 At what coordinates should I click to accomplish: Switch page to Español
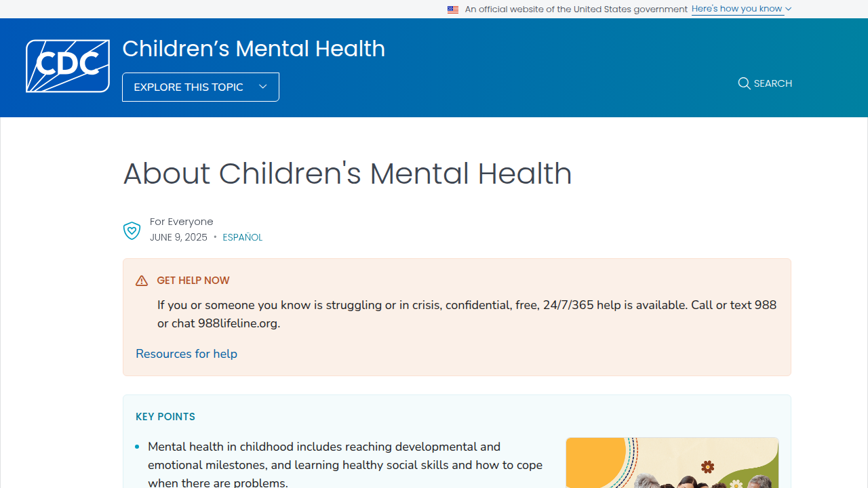(x=242, y=237)
